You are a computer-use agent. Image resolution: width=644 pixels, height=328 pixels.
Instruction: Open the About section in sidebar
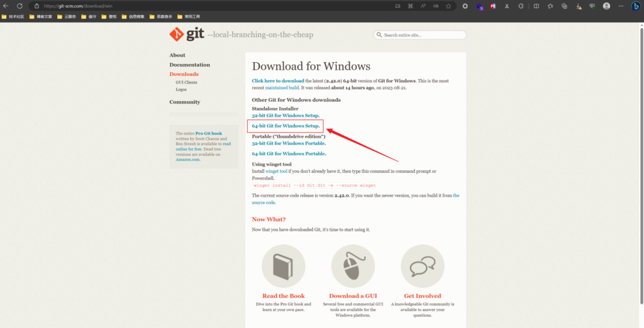pos(177,55)
